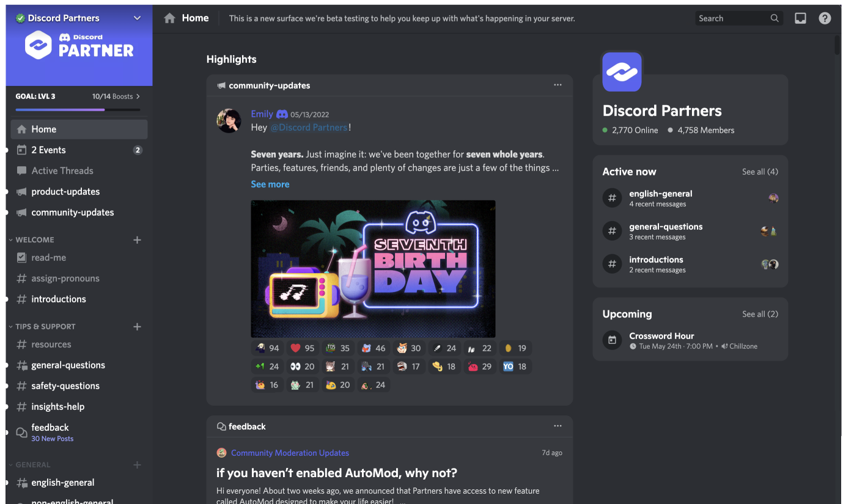The height and width of the screenshot is (504, 843).
Task: Click See all (2) in Upcoming
Action: pyautogui.click(x=760, y=314)
